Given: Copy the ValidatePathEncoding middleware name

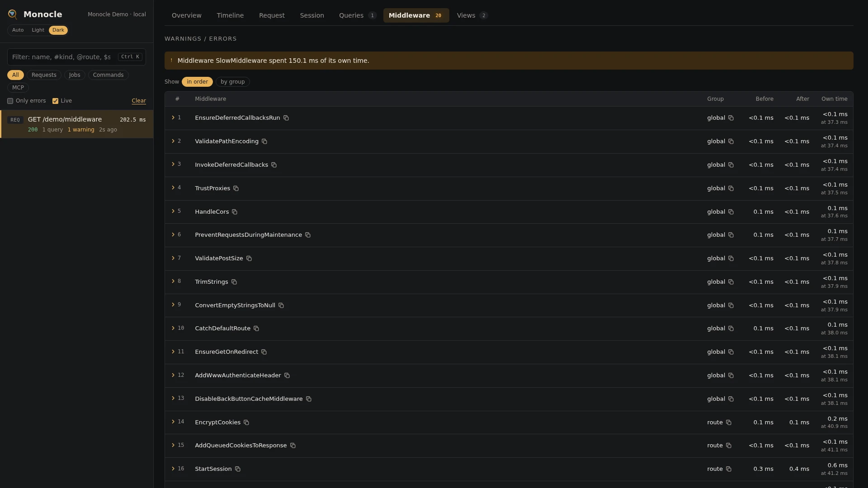Looking at the screenshot, I should click(x=264, y=141).
